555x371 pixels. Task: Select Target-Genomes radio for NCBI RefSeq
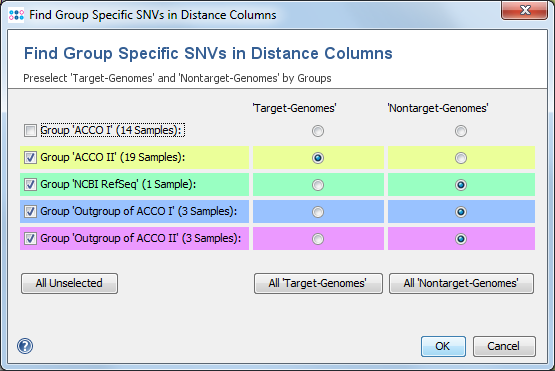(318, 185)
